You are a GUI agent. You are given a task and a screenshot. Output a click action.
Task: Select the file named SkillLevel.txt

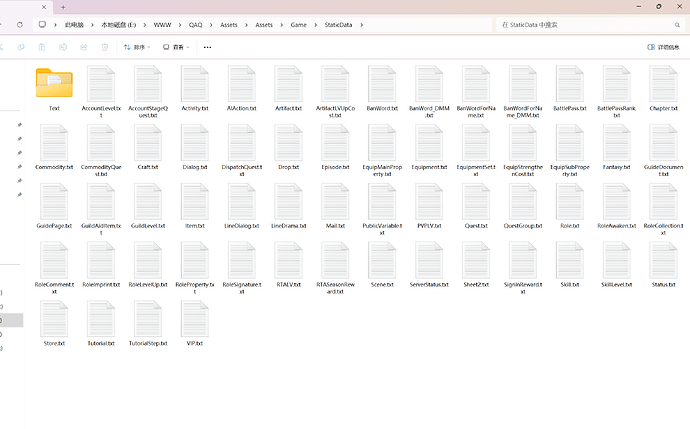[617, 265]
